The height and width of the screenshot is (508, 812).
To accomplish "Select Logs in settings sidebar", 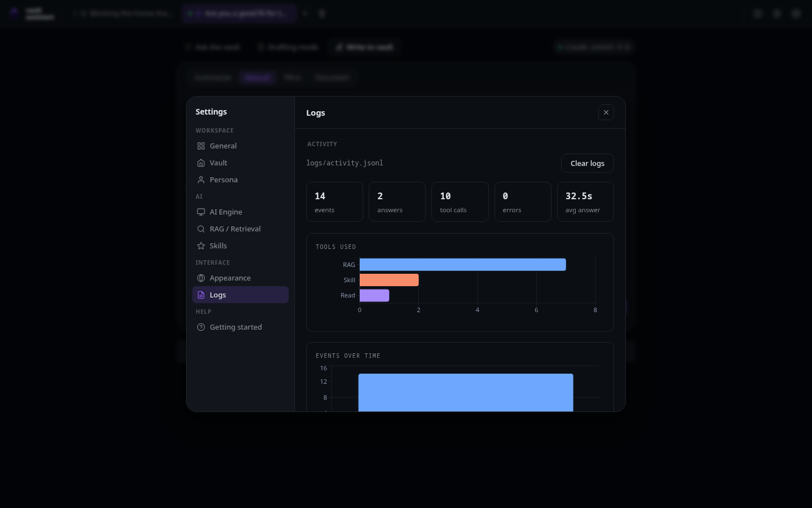I will pos(240,295).
